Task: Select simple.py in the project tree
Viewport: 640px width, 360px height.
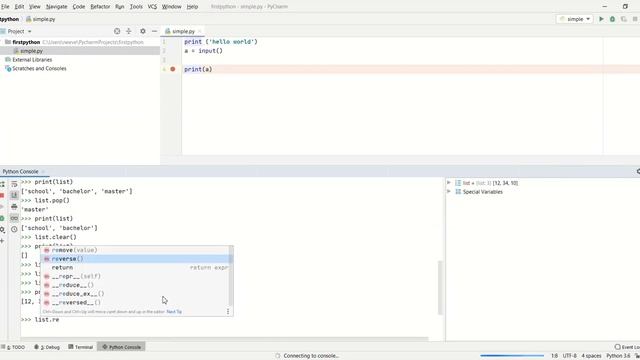Action: [x=31, y=51]
